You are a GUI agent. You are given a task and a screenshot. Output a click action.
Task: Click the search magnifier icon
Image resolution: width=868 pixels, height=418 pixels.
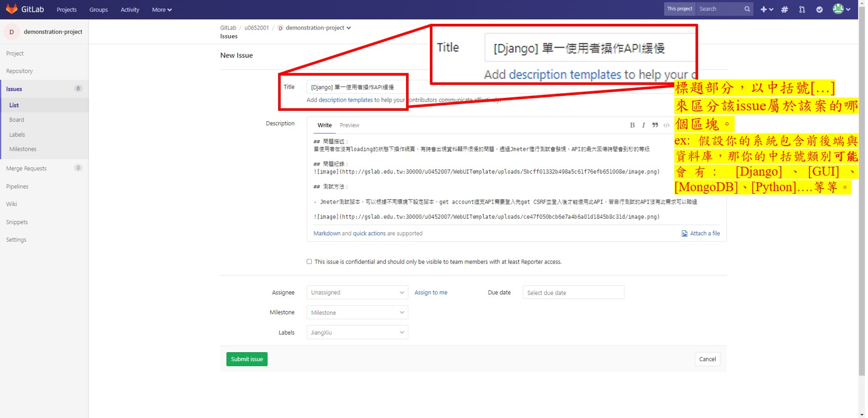[x=747, y=9]
